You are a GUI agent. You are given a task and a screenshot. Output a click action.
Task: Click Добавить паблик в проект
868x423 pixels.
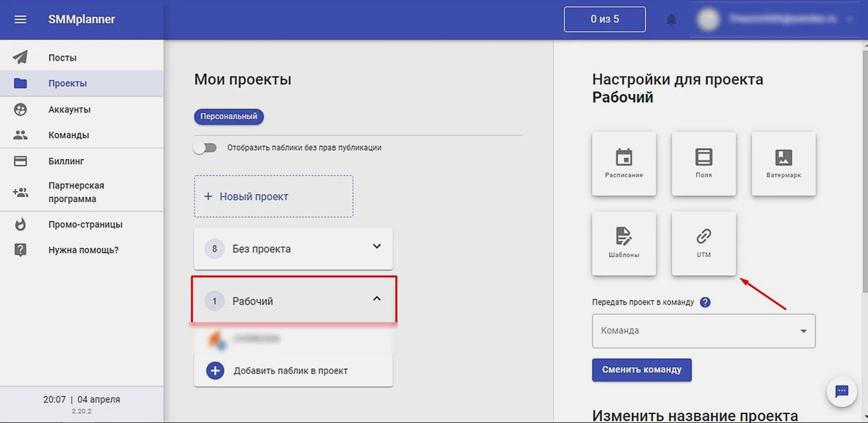coord(290,371)
